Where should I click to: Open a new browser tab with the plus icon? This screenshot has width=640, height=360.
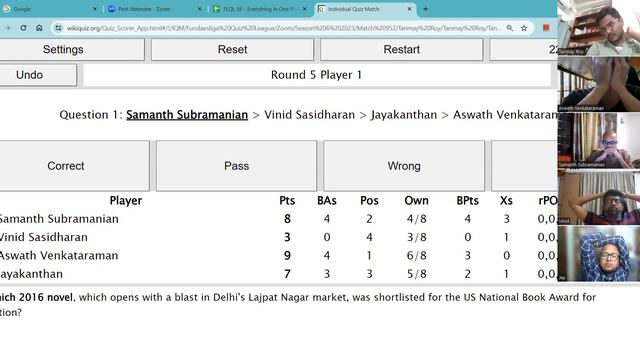pyautogui.click(x=425, y=9)
